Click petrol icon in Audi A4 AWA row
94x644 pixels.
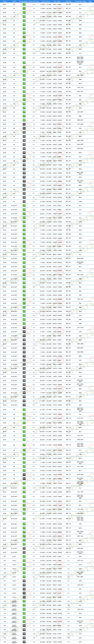click(24, 49)
